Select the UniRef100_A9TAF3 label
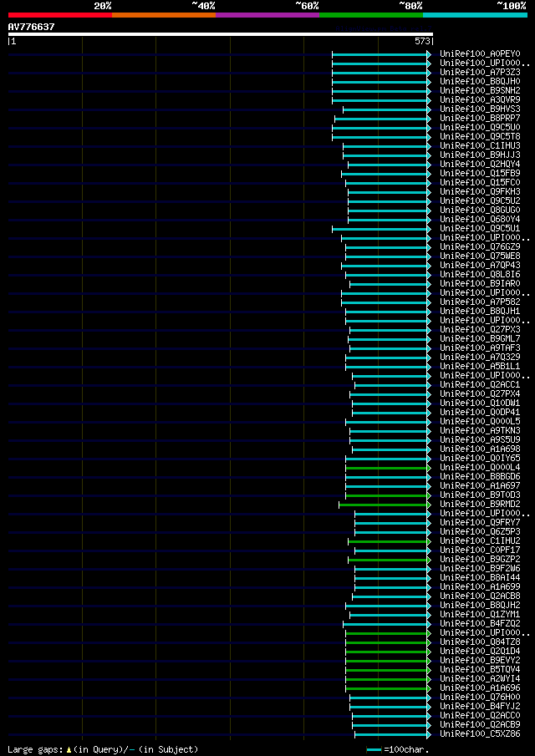Screen dimensions: 535x756 pyautogui.click(x=480, y=348)
